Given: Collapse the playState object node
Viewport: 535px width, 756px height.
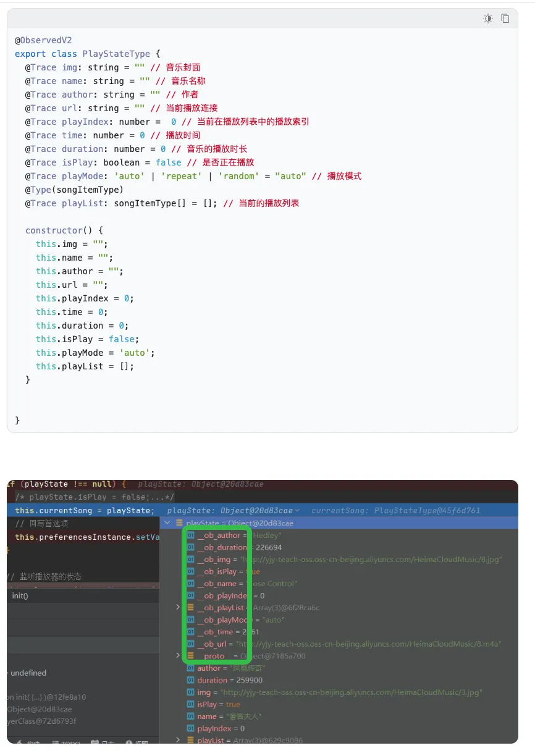Looking at the screenshot, I should (x=167, y=523).
